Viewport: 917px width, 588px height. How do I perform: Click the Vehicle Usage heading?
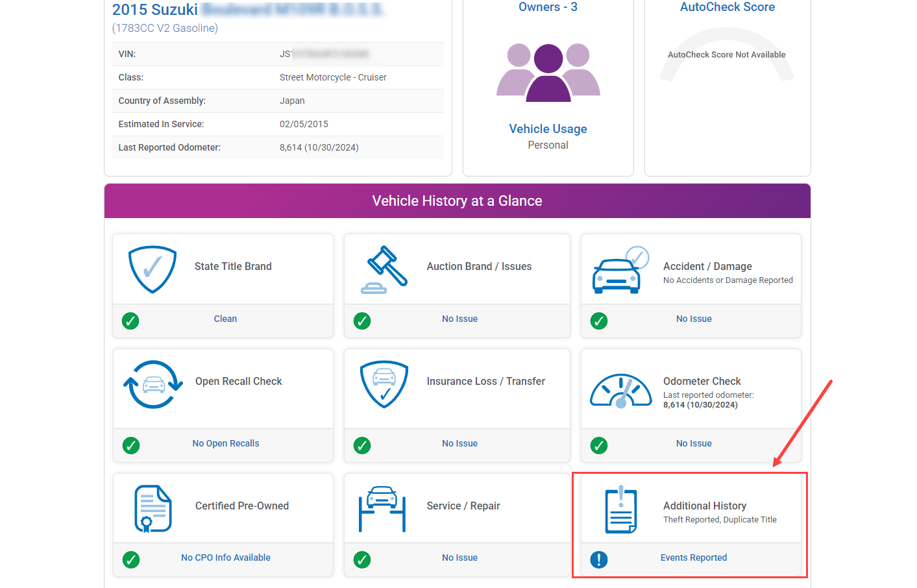click(548, 129)
